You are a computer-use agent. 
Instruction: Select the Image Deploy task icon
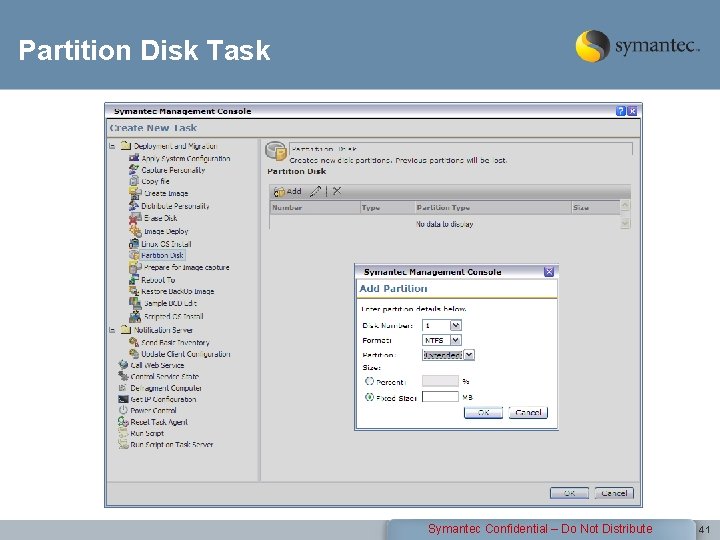click(135, 231)
